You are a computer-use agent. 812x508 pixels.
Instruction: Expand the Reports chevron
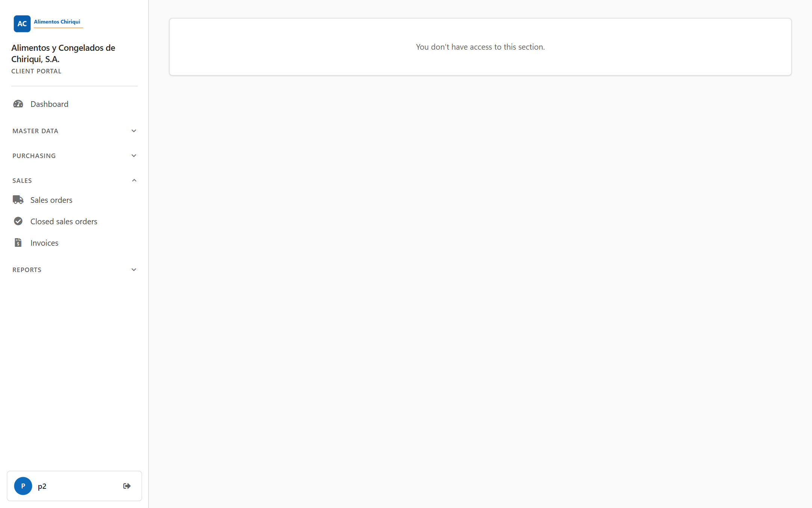(x=134, y=270)
